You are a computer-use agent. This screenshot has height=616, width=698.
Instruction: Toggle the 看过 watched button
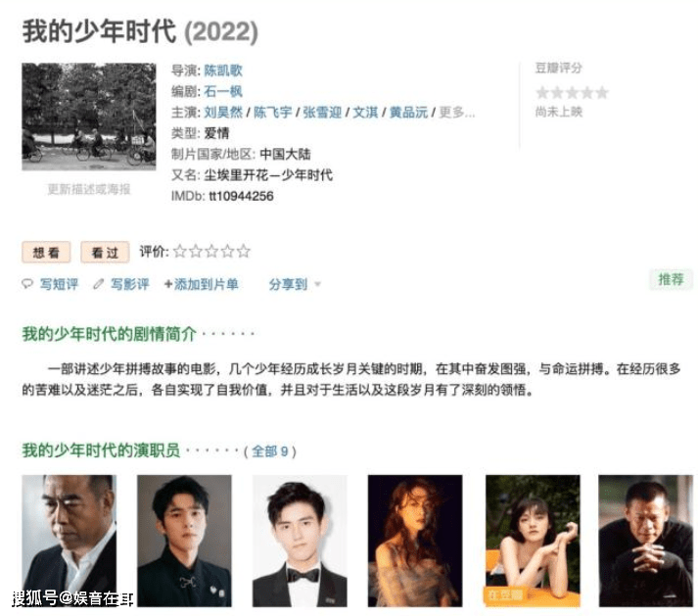(x=105, y=253)
